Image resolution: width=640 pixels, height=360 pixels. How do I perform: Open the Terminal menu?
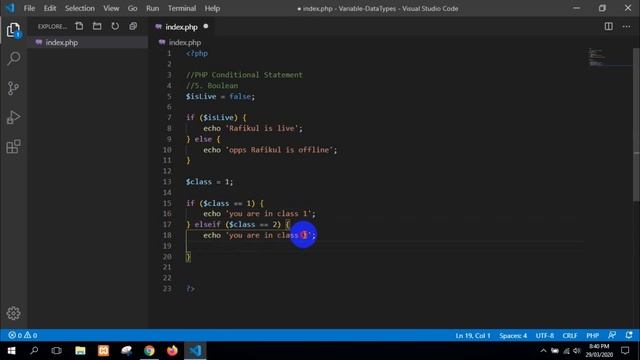tap(182, 8)
